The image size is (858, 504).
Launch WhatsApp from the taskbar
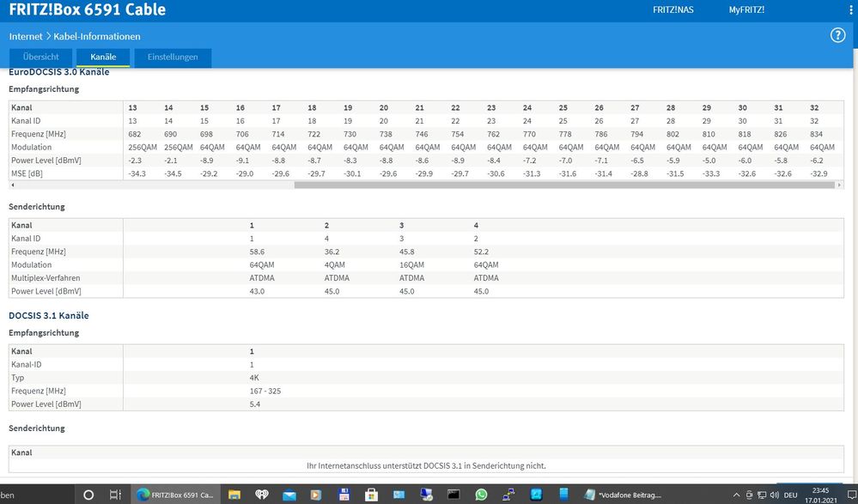tap(481, 495)
